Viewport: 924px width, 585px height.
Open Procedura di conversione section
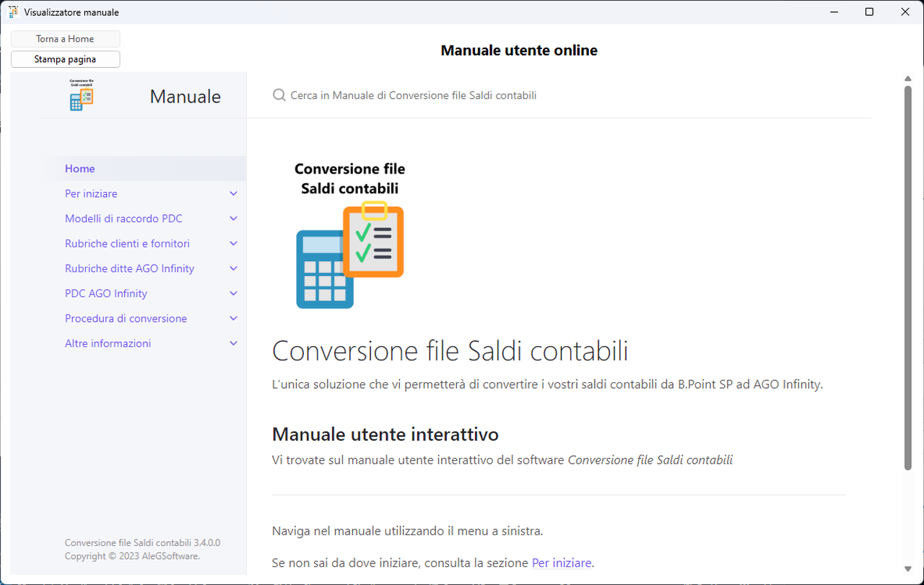pyautogui.click(x=126, y=319)
